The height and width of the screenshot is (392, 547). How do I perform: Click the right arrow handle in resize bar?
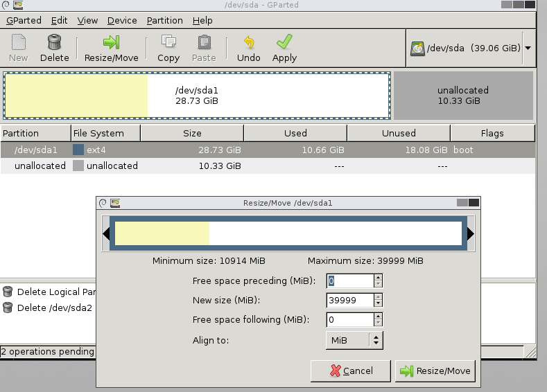point(471,233)
